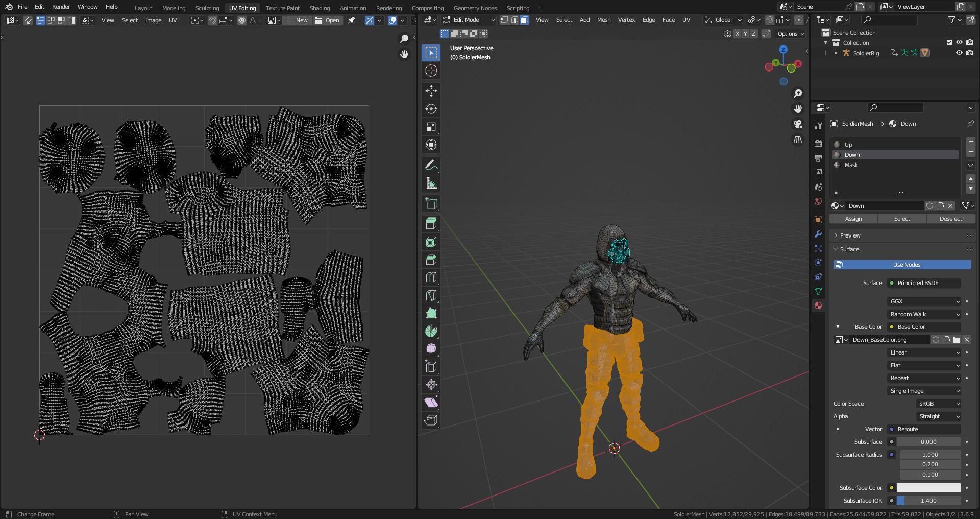Toggle Use Nodes button

902,265
